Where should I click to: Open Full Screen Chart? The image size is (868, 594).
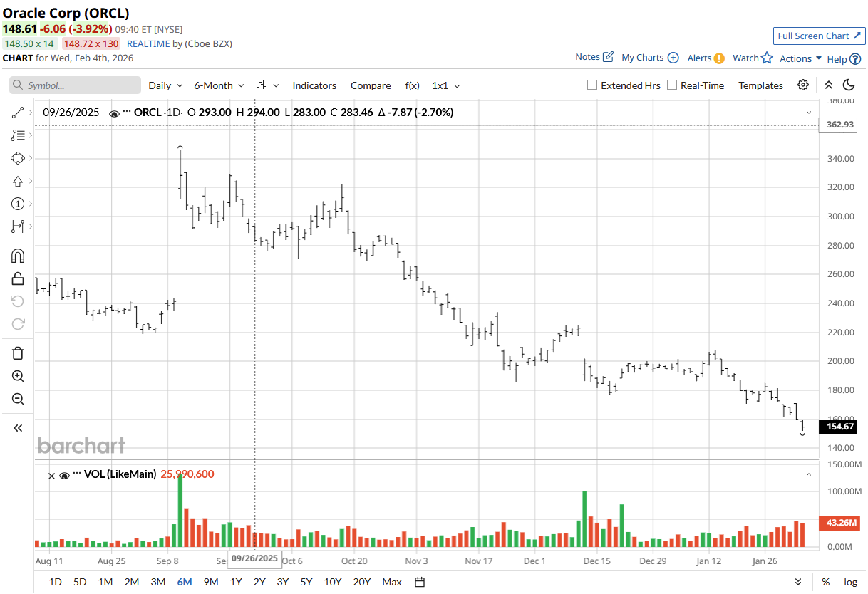tap(820, 36)
